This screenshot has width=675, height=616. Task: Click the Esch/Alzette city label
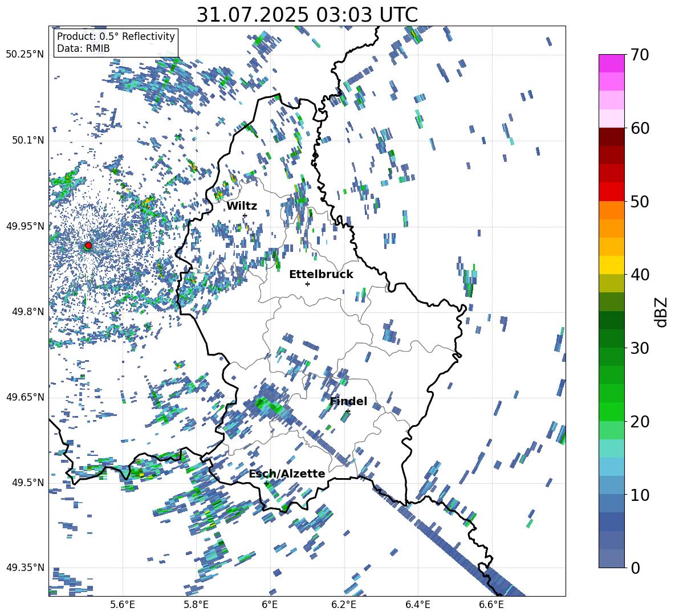tap(287, 474)
